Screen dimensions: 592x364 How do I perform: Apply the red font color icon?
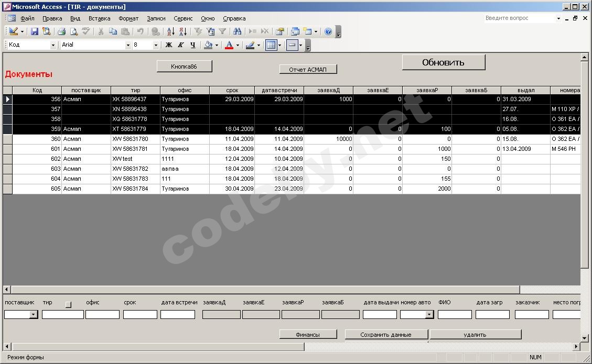pos(229,45)
